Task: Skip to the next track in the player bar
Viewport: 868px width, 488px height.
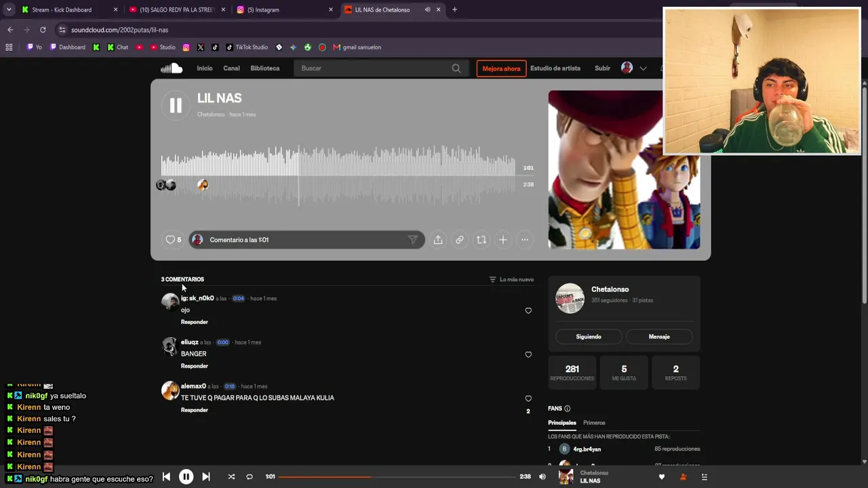Action: click(x=206, y=476)
